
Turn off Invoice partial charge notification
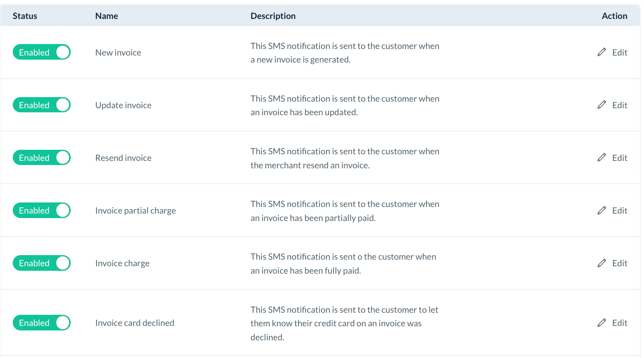42,210
